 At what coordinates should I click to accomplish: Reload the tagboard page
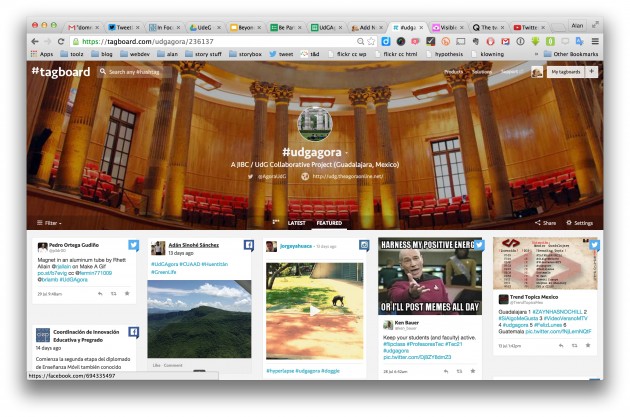(x=61, y=41)
